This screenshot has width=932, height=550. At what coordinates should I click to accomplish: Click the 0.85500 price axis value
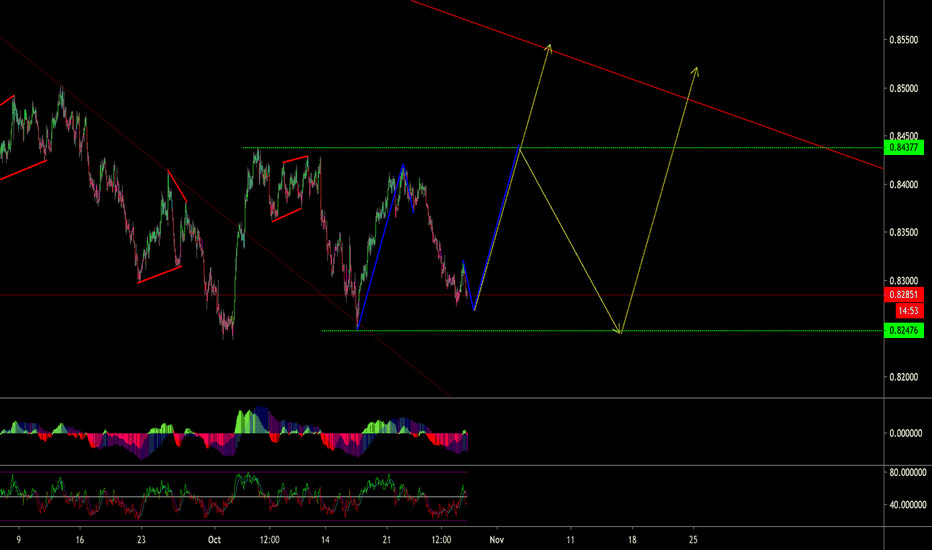903,40
